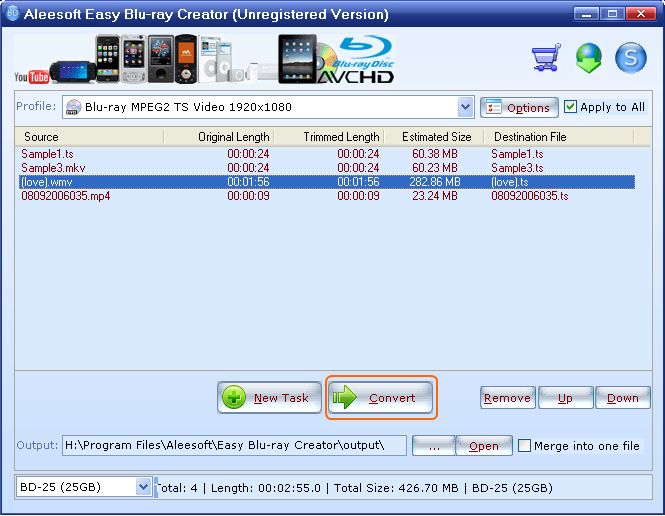Click the 282.86 MB estimated size cell

point(435,182)
